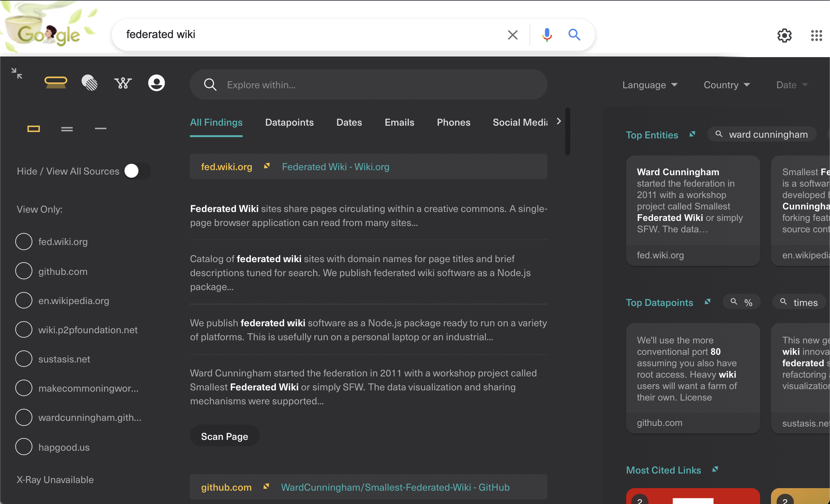
Task: Click the striped globe icon
Action: [90, 83]
